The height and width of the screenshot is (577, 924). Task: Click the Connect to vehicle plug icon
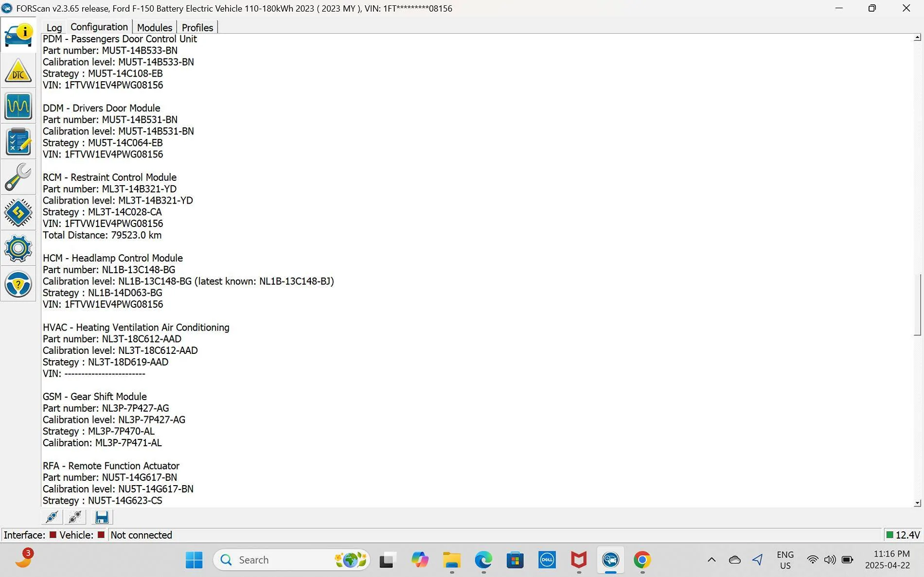tap(52, 517)
